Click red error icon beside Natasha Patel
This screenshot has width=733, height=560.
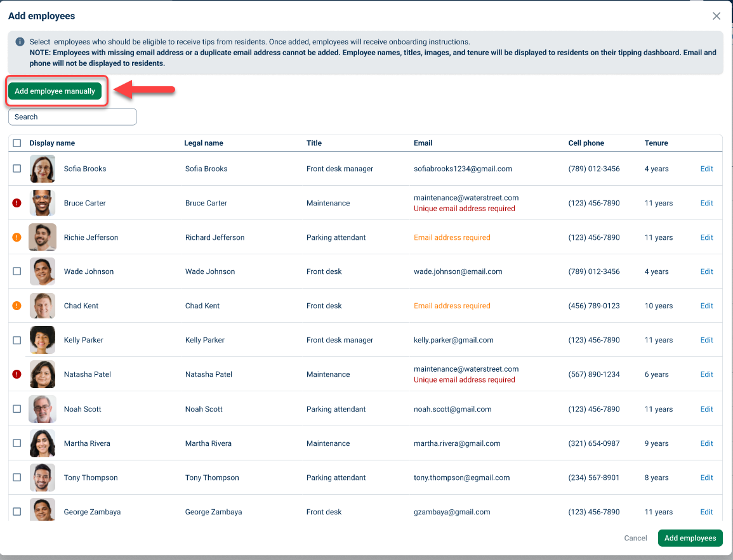pyautogui.click(x=17, y=374)
